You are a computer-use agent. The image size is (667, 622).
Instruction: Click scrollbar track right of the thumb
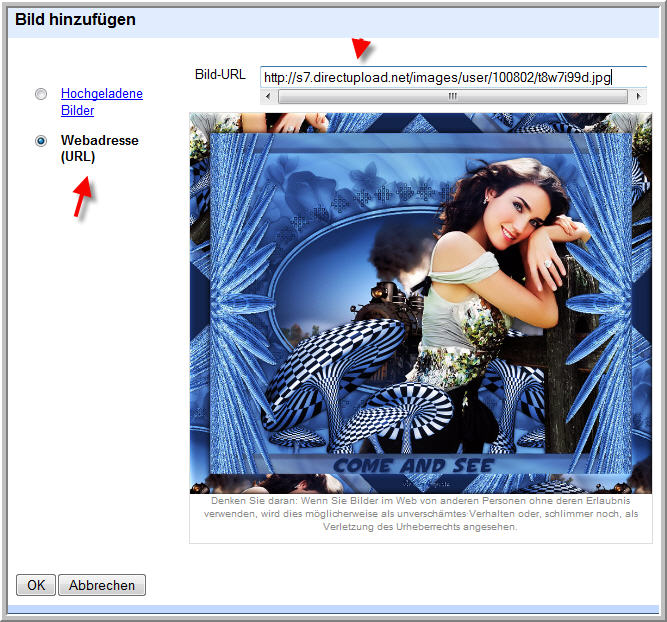629,97
